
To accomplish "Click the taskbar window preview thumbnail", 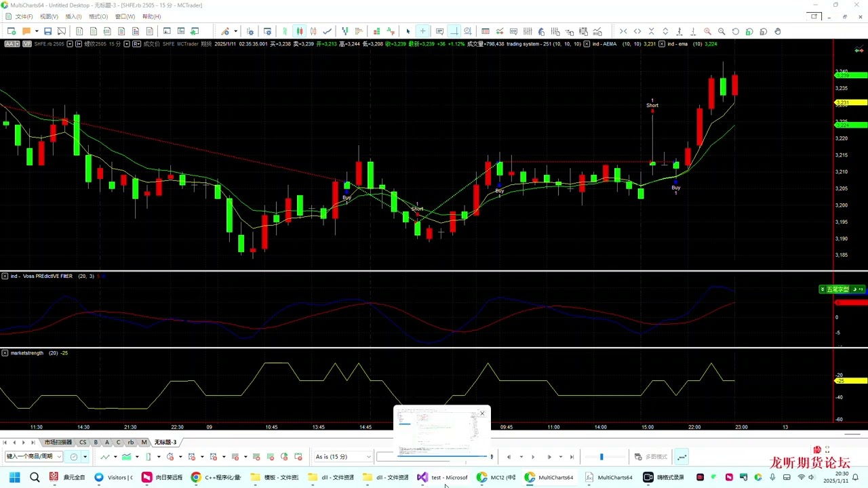I will pos(441,434).
